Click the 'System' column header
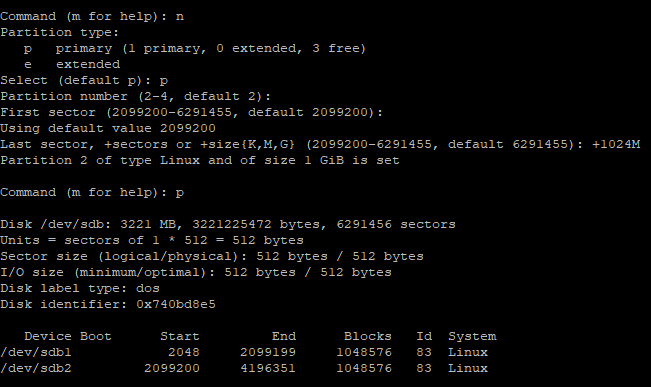The image size is (651, 387). tap(472, 336)
